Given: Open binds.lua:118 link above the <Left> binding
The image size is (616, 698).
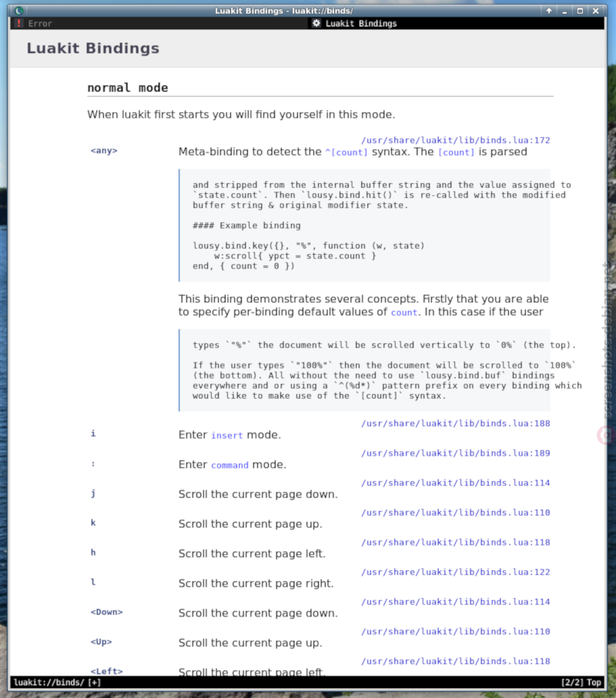Looking at the screenshot, I should [x=456, y=662].
